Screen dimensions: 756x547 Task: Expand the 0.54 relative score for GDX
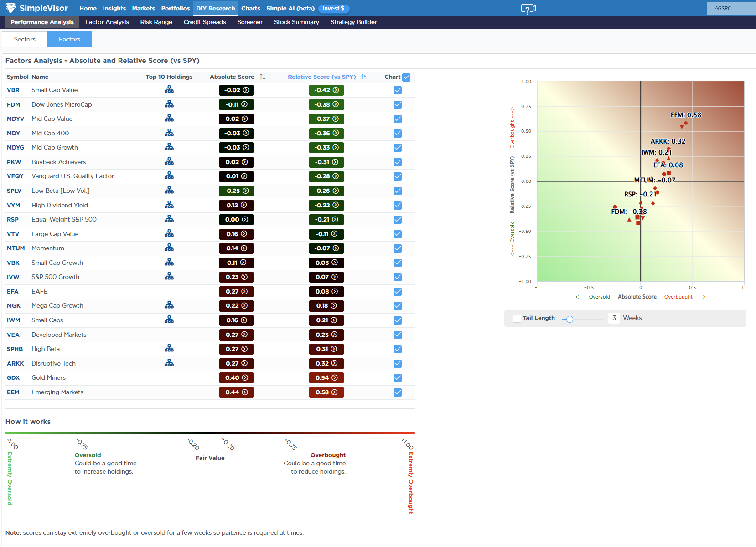[x=326, y=378]
